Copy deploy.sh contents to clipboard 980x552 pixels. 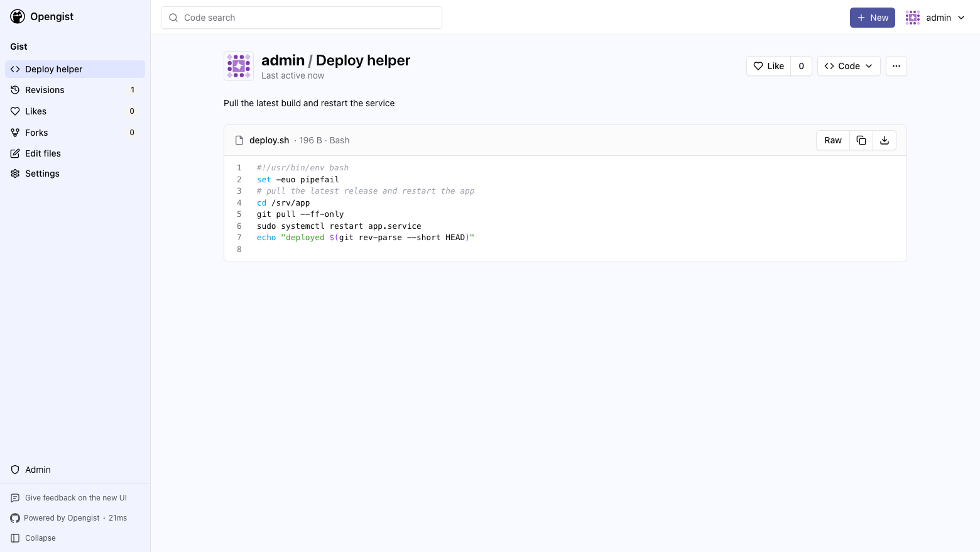[x=861, y=140]
